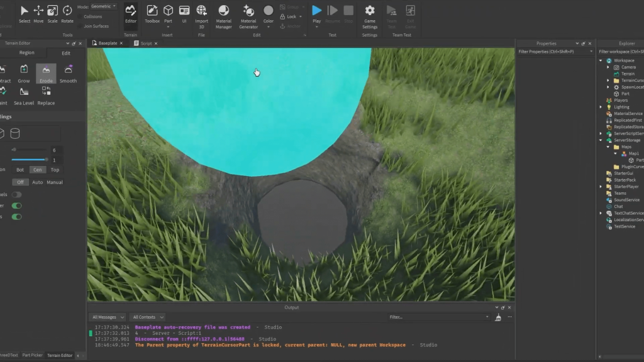Screen dimensions: 644x362
Task: Collapse ServerStorage tree node
Action: (x=601, y=140)
